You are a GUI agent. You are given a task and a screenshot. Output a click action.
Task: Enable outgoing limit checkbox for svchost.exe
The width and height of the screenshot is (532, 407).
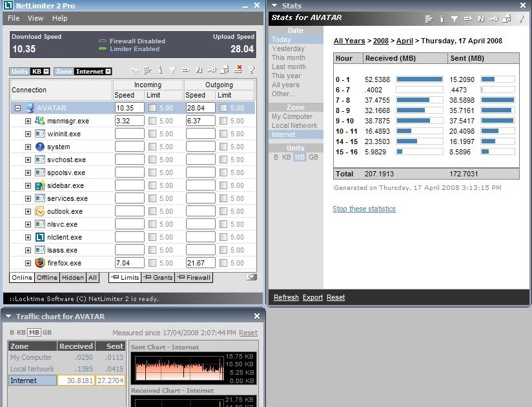223,160
